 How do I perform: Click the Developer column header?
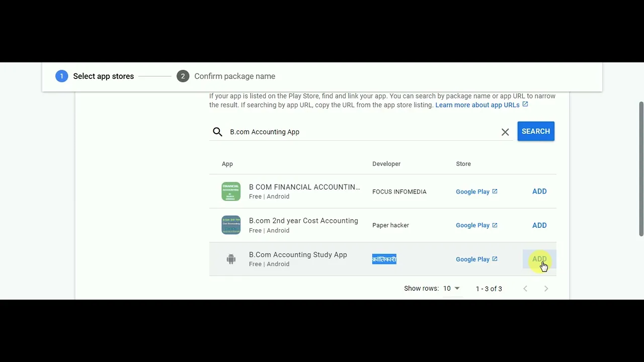[x=386, y=164]
